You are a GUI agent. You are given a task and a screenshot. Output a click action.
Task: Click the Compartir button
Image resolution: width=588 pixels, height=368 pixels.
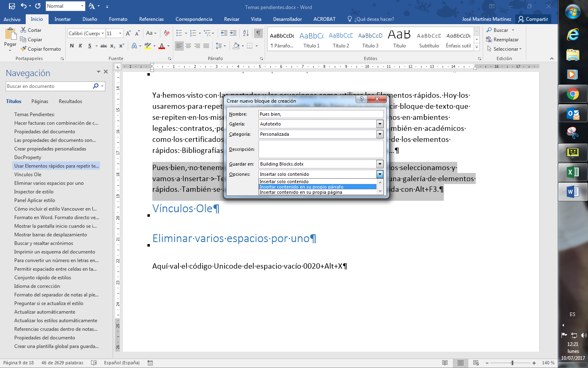pyautogui.click(x=533, y=19)
